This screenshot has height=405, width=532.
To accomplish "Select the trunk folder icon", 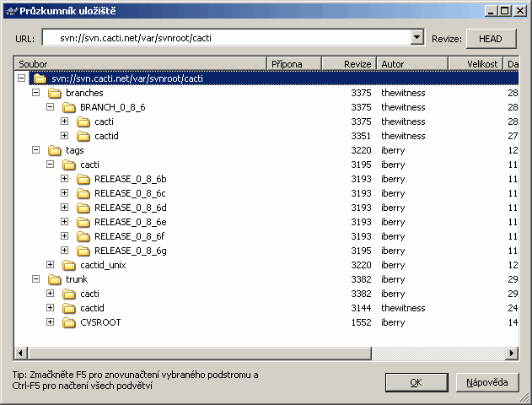I will coord(55,279).
